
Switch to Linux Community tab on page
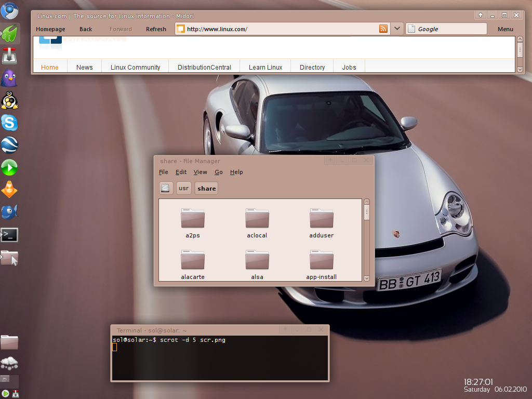point(135,67)
